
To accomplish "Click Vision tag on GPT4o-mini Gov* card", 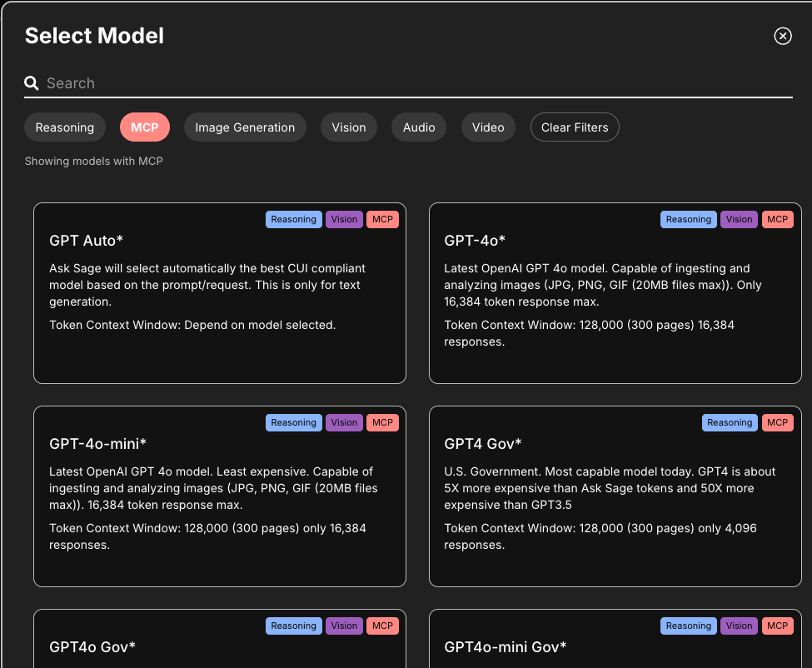I will click(739, 626).
